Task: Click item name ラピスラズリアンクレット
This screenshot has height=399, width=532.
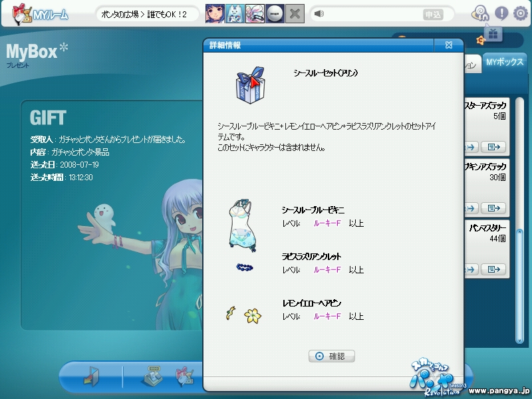Action: (x=311, y=257)
